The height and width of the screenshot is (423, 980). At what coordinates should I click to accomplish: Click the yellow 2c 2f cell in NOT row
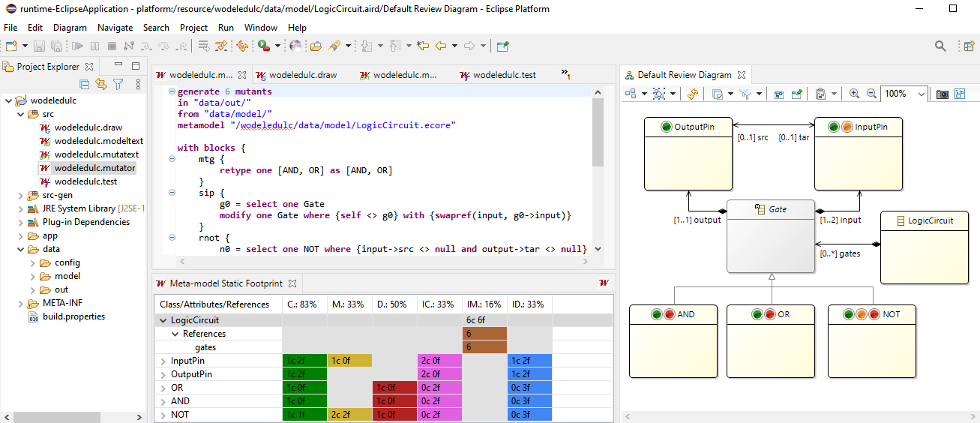[349, 415]
